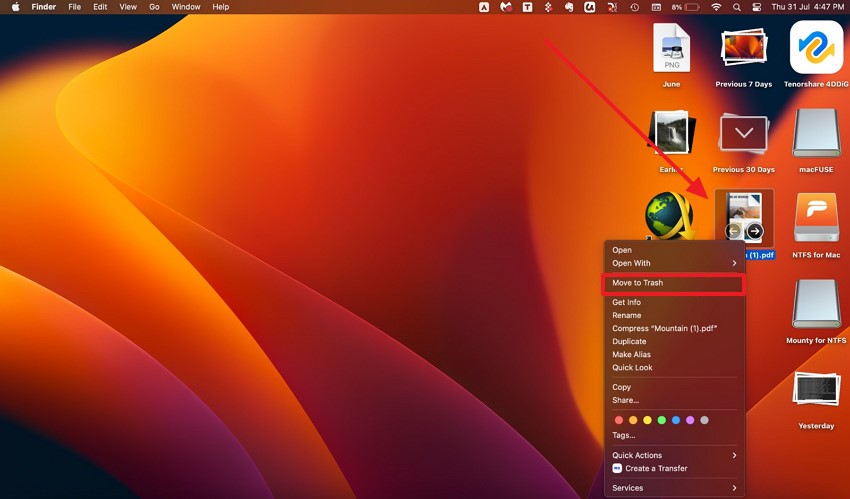
Task: Select the Earlier waterfall image stack
Action: (671, 133)
